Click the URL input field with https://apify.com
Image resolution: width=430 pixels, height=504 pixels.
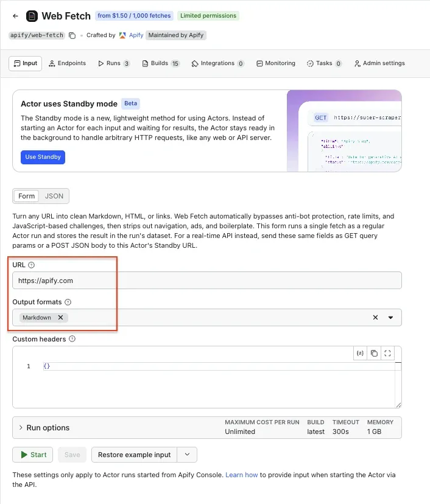207,280
